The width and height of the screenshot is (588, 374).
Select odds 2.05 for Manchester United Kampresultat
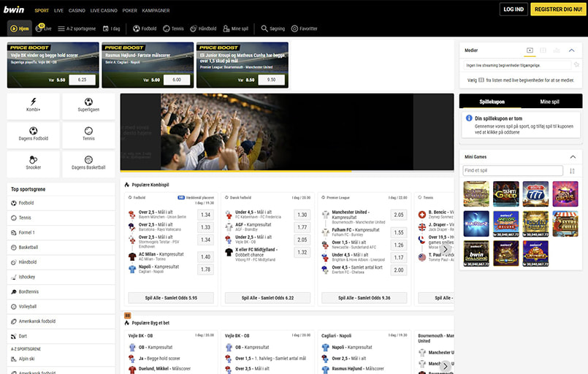coord(399,215)
